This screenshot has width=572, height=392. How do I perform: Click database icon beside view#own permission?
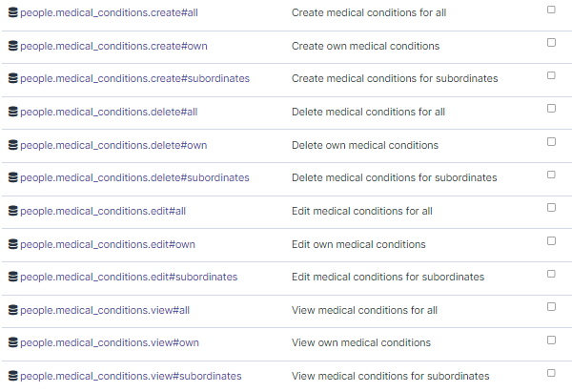(12, 342)
